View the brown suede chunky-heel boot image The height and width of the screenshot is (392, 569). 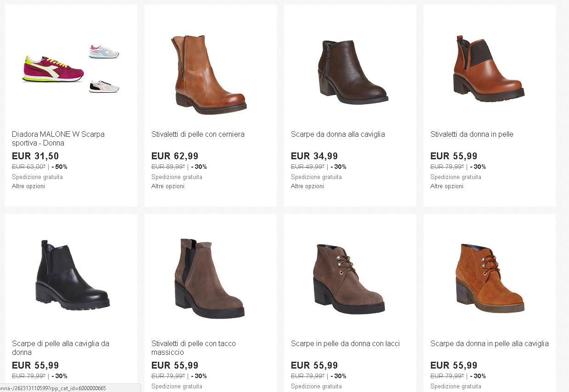209,278
